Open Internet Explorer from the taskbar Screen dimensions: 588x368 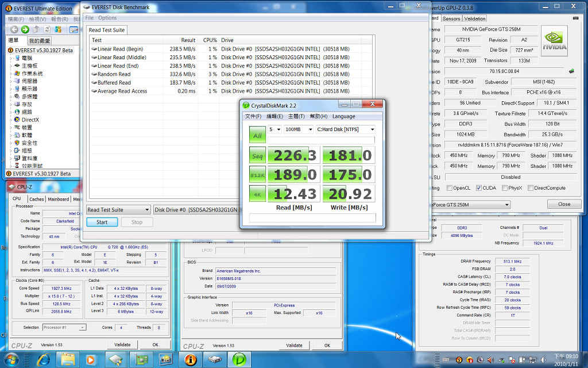pyautogui.click(x=44, y=360)
